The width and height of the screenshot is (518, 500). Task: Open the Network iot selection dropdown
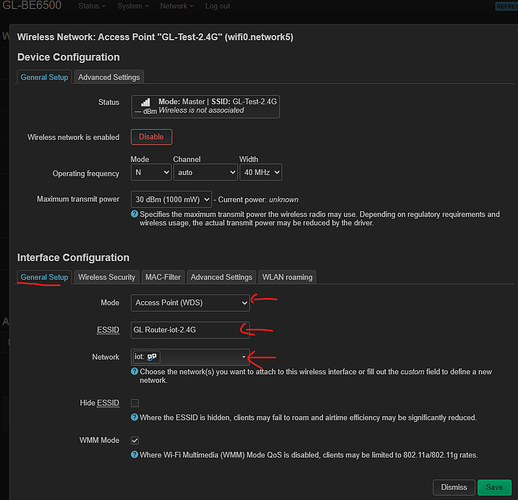(190, 357)
